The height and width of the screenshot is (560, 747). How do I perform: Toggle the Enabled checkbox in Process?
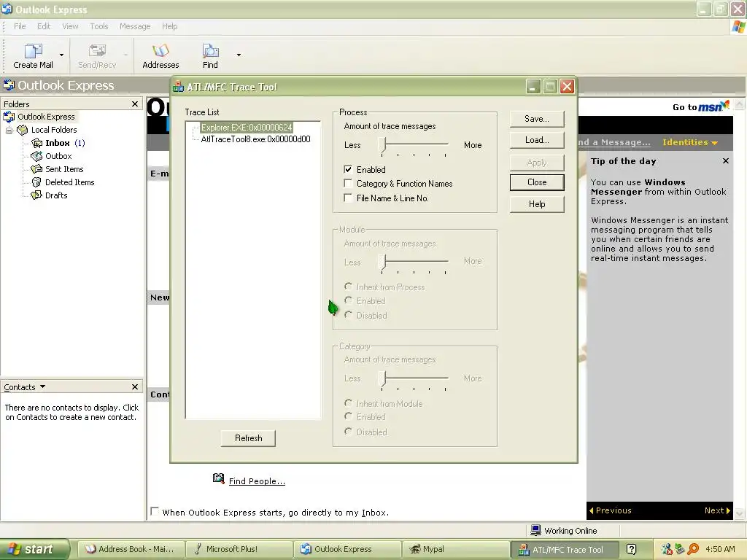pyautogui.click(x=348, y=169)
